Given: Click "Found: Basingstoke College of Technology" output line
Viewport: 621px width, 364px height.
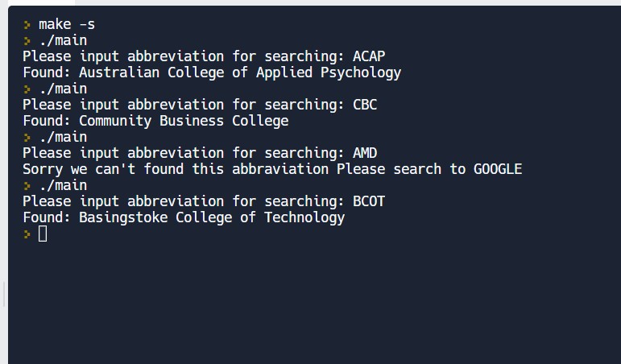Looking at the screenshot, I should 184,217.
